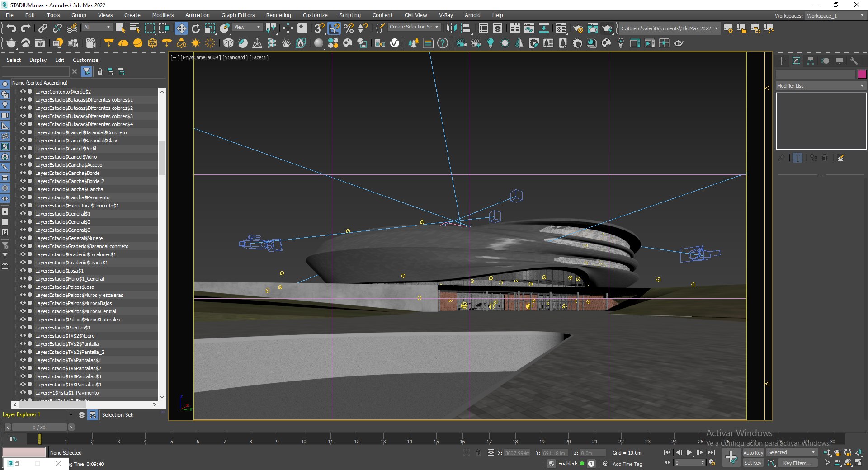Open Render Setup teapot with gear
This screenshot has width=868, height=470.
[x=578, y=28]
